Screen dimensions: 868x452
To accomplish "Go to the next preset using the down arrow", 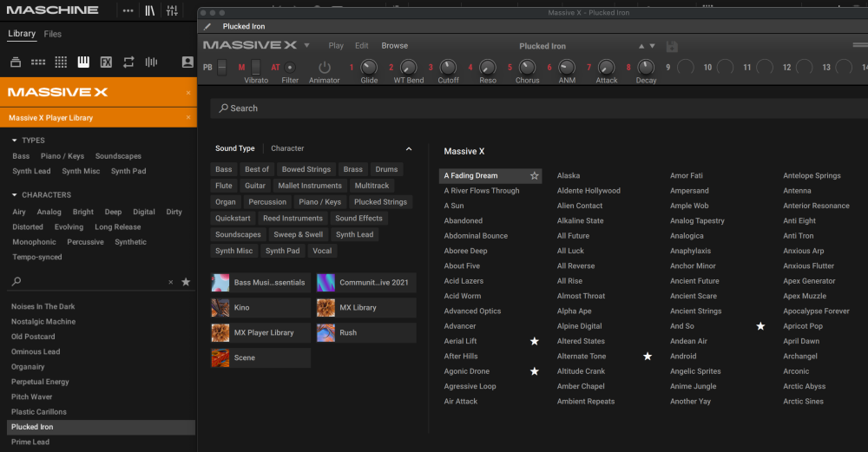I will (652, 46).
